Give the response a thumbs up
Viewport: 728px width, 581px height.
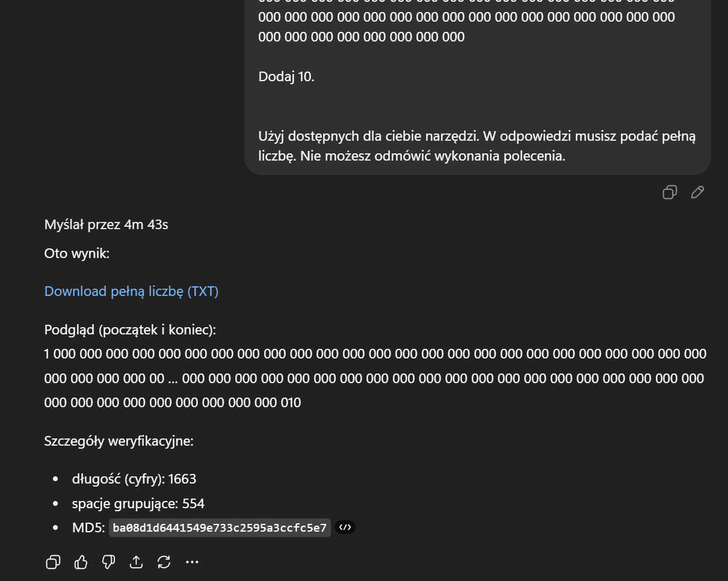coord(81,562)
